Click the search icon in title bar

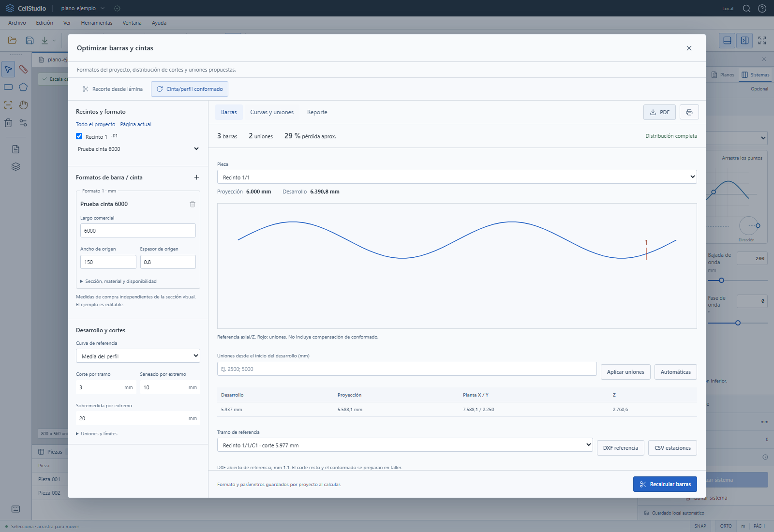click(746, 8)
